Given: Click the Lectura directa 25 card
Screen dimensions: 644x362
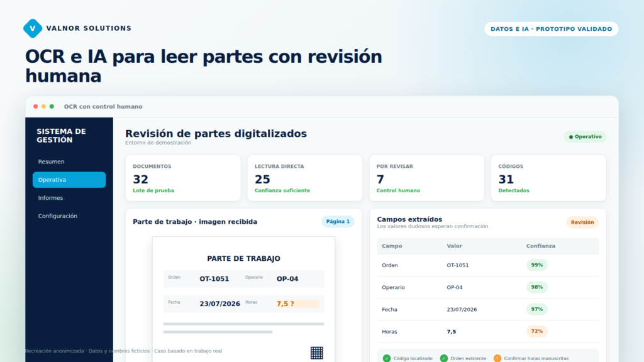Looking at the screenshot, I should pyautogui.click(x=305, y=178).
